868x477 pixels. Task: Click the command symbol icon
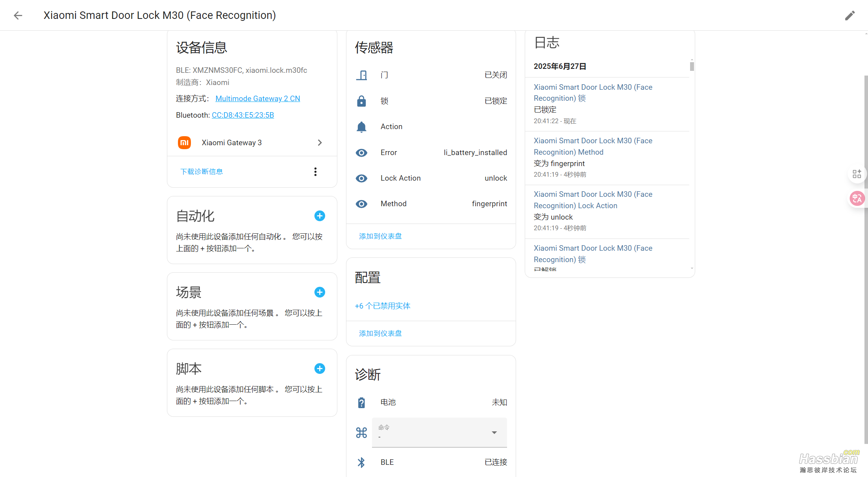point(361,433)
